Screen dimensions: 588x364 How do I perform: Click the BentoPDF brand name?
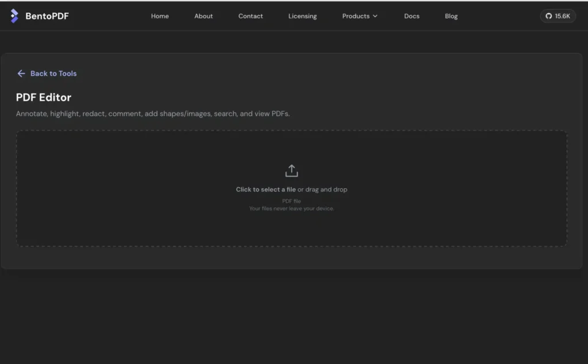point(47,16)
